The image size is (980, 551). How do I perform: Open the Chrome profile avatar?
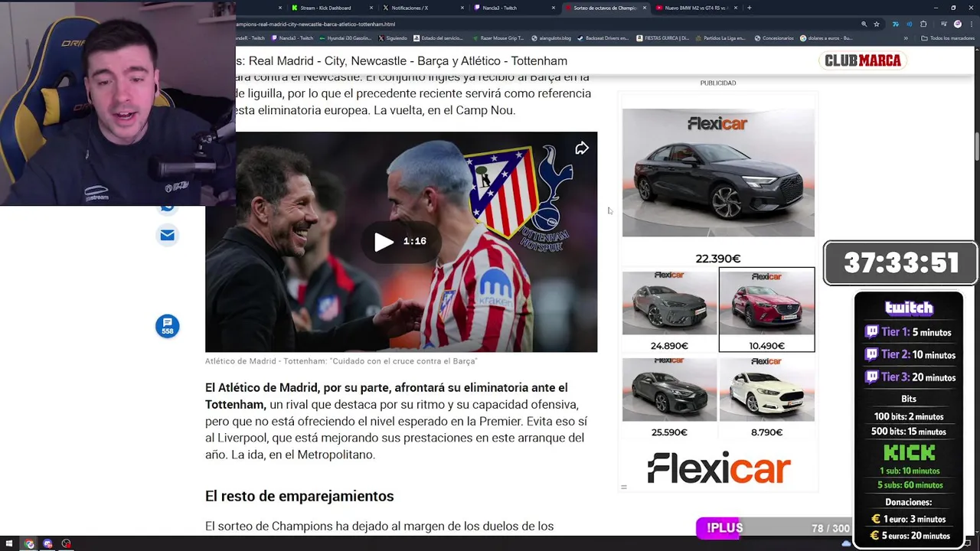pos(958,24)
